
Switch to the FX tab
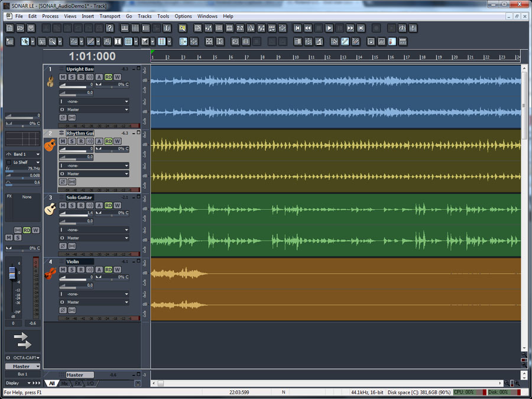(77, 384)
